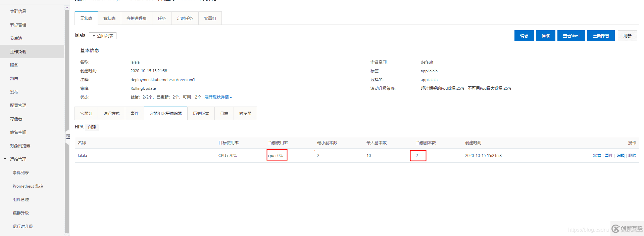Click the 目标使用率 column header

coord(229,143)
